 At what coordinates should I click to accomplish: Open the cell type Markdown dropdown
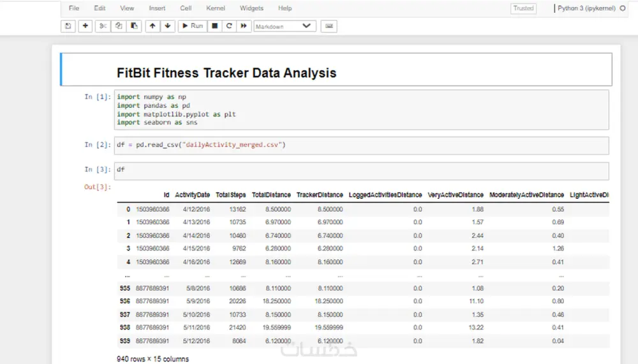tap(285, 26)
